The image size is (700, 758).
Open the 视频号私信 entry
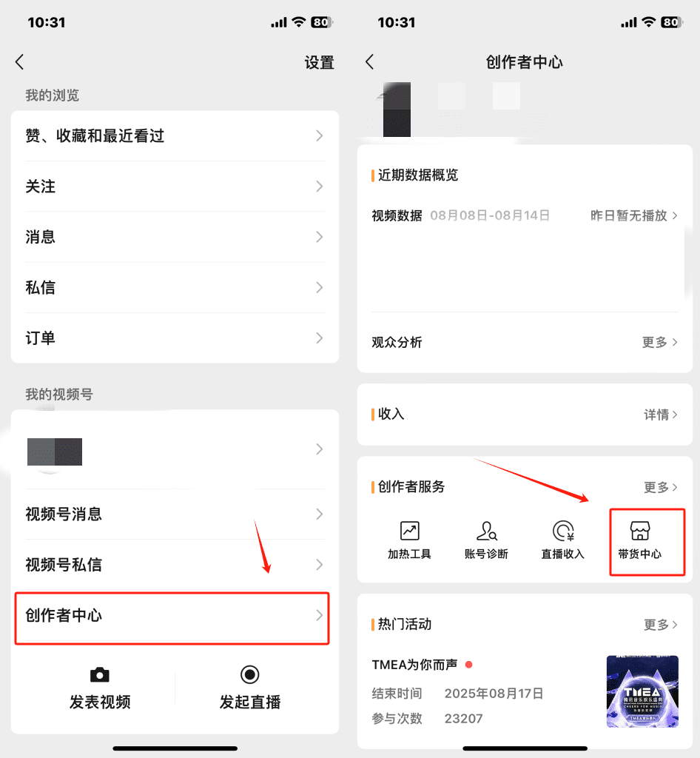click(x=175, y=565)
